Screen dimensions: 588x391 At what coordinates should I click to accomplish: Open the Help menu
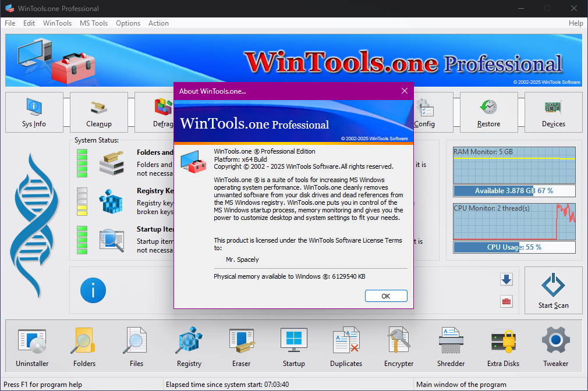point(575,23)
